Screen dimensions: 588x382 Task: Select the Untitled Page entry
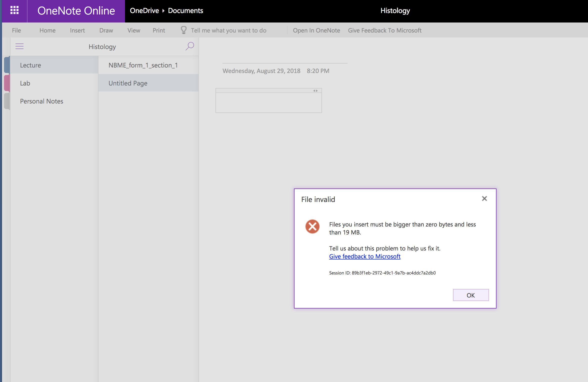click(148, 83)
